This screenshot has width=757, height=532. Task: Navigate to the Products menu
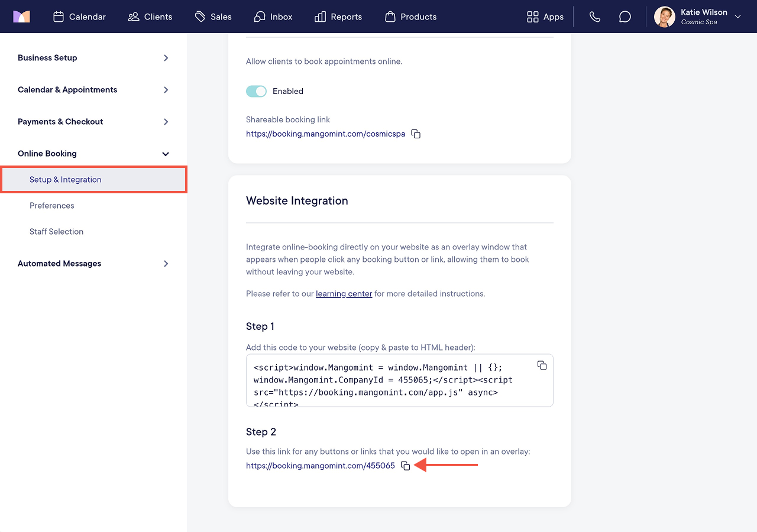(x=419, y=17)
